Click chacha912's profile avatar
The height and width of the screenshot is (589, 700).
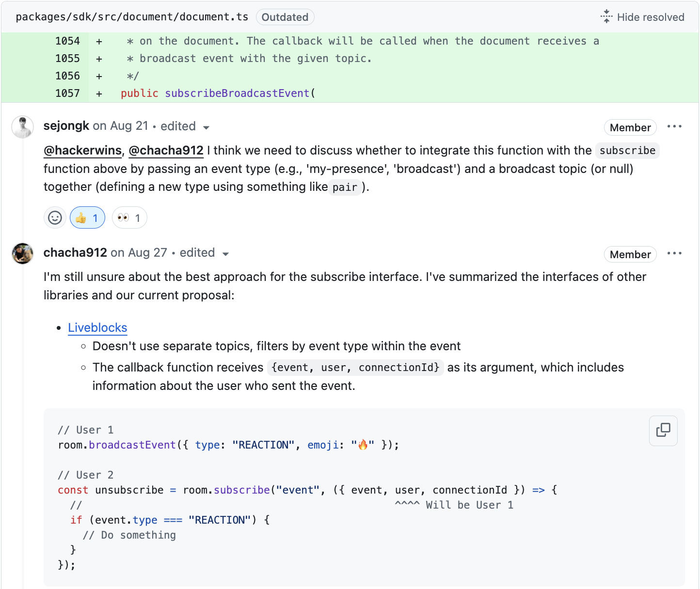[22, 254]
